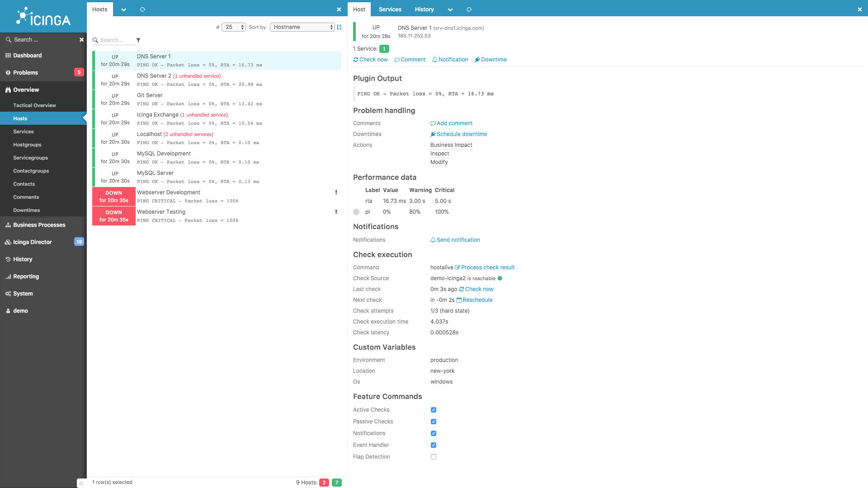Select the Localhost host row
The height and width of the screenshot is (488, 868).
217,138
